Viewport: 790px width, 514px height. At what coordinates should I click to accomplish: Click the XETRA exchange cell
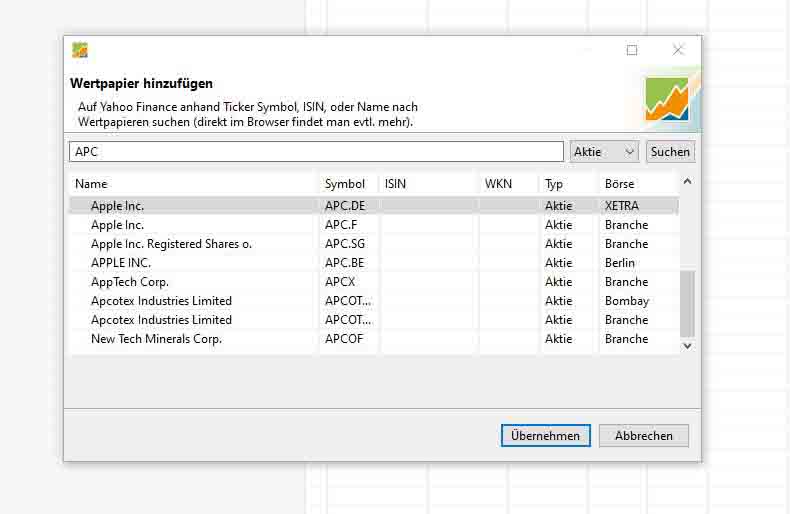(x=622, y=206)
